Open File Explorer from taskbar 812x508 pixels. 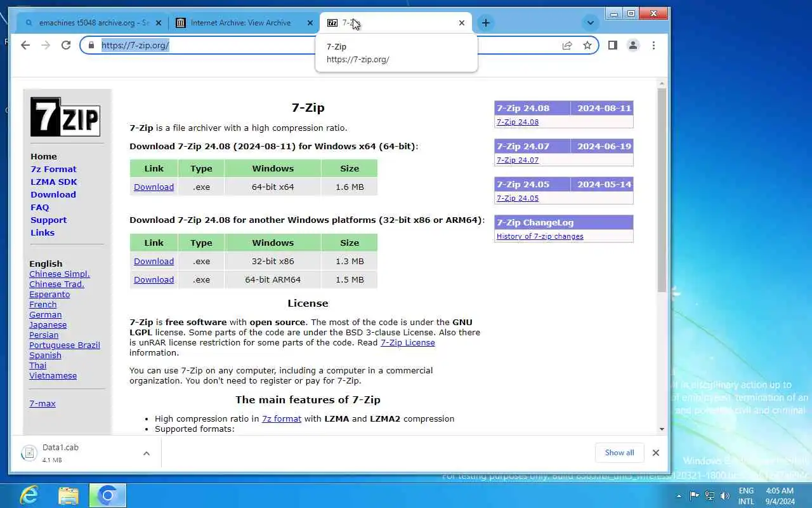coord(69,495)
